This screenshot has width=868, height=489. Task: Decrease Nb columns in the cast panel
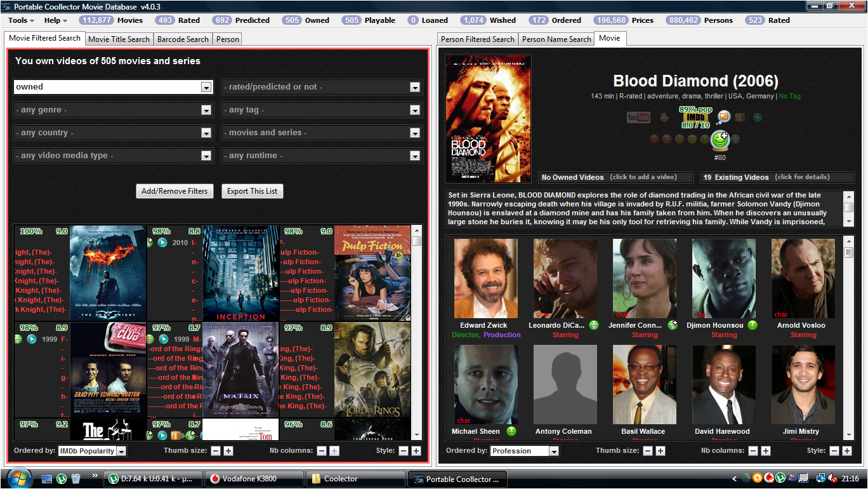(x=753, y=451)
